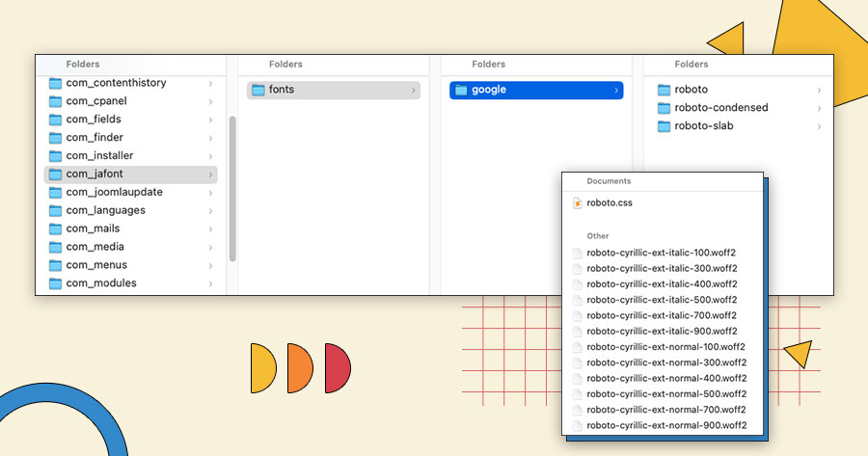Expand the fonts folder chevron
The image size is (868, 456).
pyautogui.click(x=413, y=91)
